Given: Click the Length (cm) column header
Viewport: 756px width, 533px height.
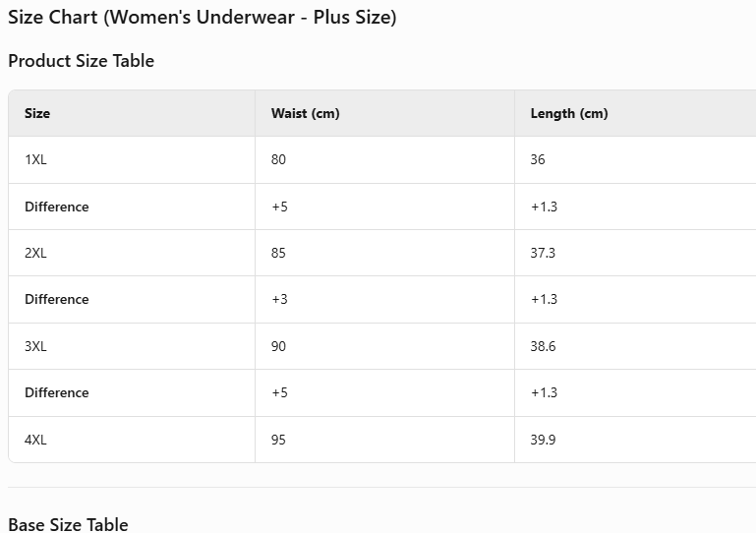Looking at the screenshot, I should coord(569,113).
